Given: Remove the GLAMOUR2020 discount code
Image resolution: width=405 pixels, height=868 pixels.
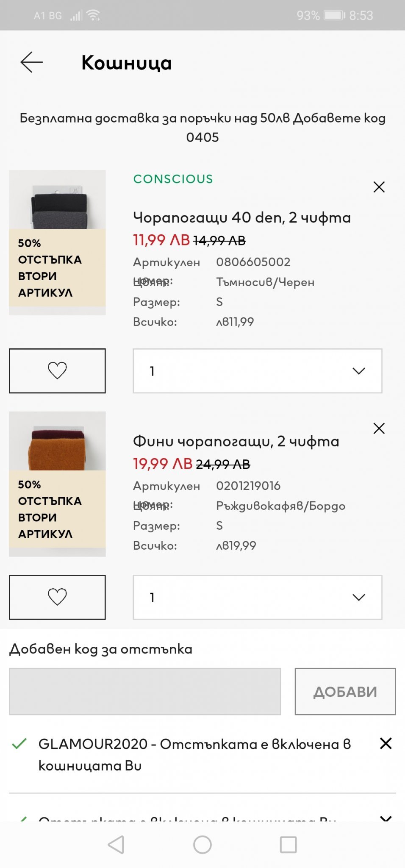Looking at the screenshot, I should (x=386, y=743).
